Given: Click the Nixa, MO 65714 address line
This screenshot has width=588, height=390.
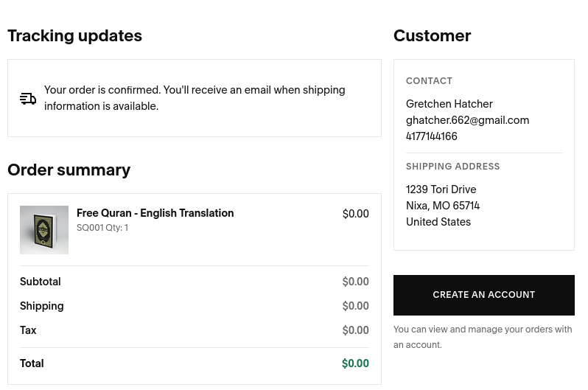Looking at the screenshot, I should (x=443, y=206).
